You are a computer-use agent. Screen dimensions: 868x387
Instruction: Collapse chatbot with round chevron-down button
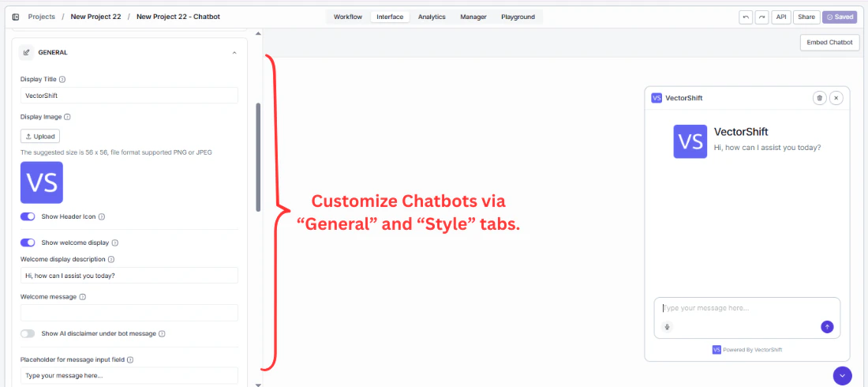click(x=843, y=376)
